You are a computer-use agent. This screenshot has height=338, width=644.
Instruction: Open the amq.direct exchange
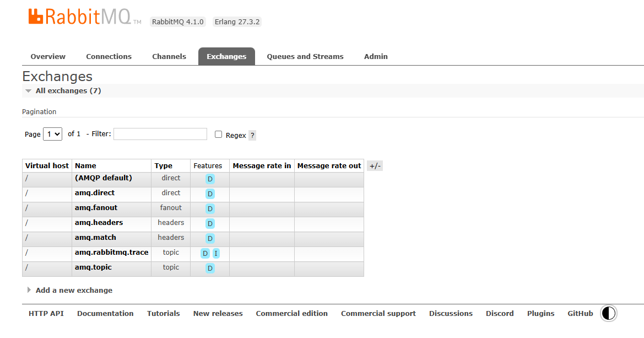pos(94,192)
